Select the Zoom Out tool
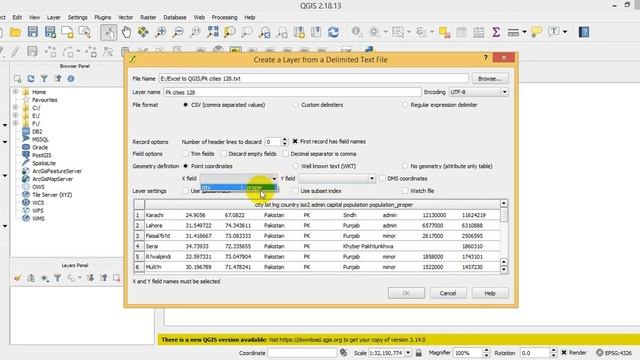640x360 pixels. 178,32
